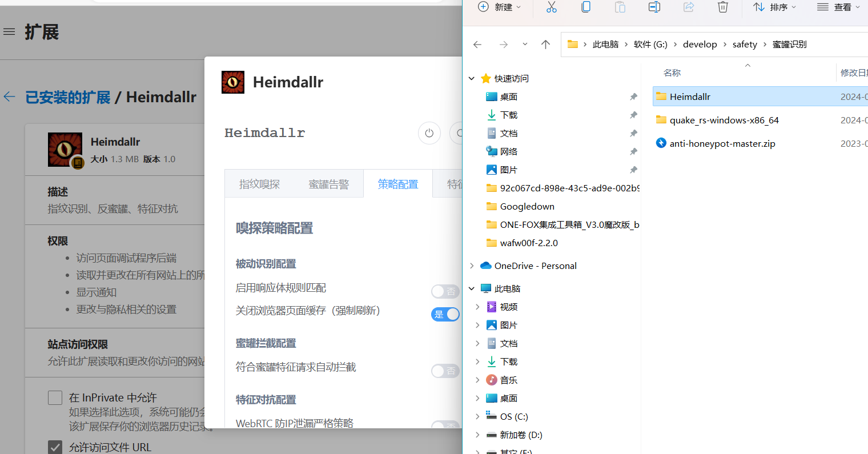Open the 排序 sort dropdown
This screenshot has height=454, width=868.
pos(774,7)
